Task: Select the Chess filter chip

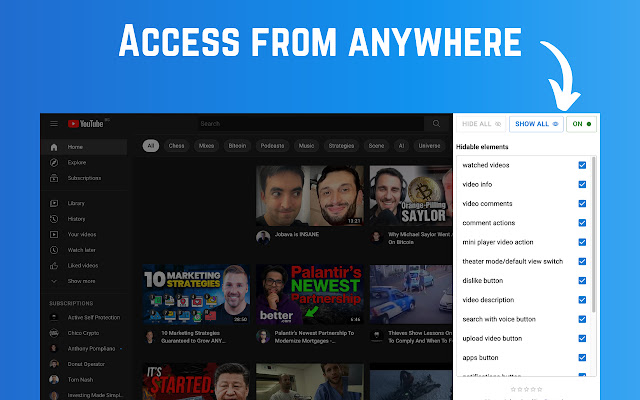Action: coord(176,146)
